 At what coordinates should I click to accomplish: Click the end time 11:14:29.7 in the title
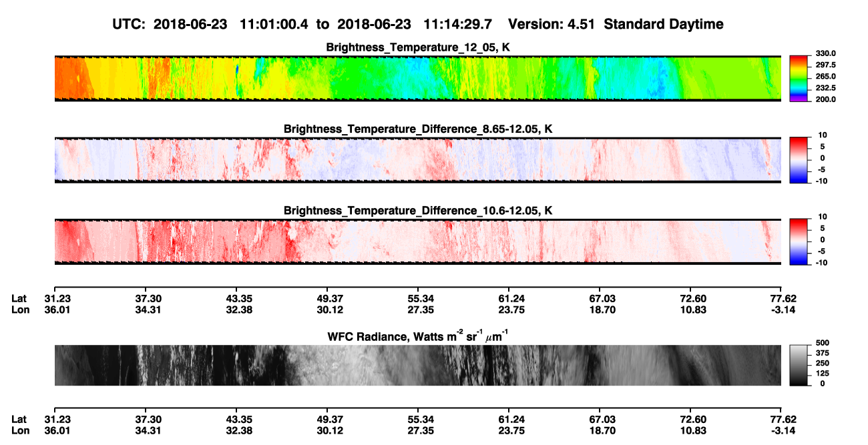[458, 24]
